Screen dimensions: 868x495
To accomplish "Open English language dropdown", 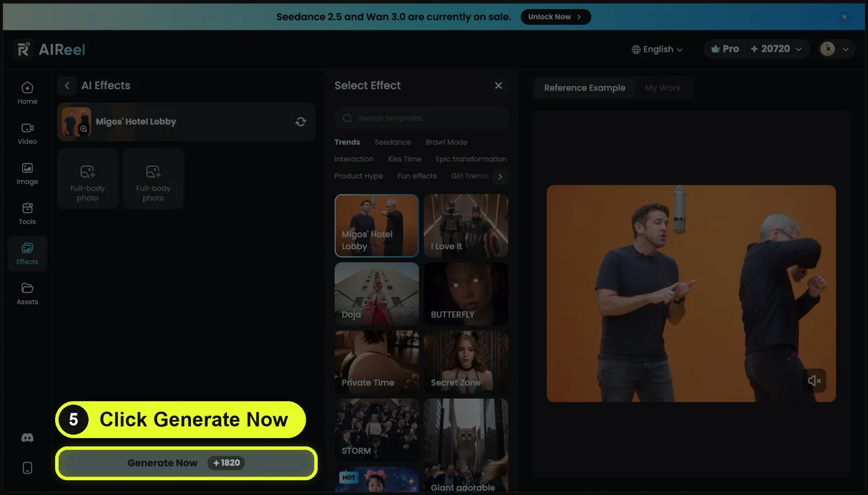I will coord(657,49).
